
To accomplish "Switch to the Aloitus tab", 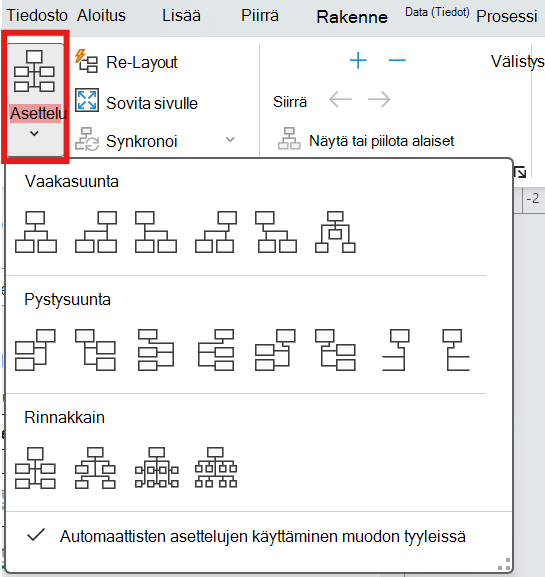I will point(102,16).
